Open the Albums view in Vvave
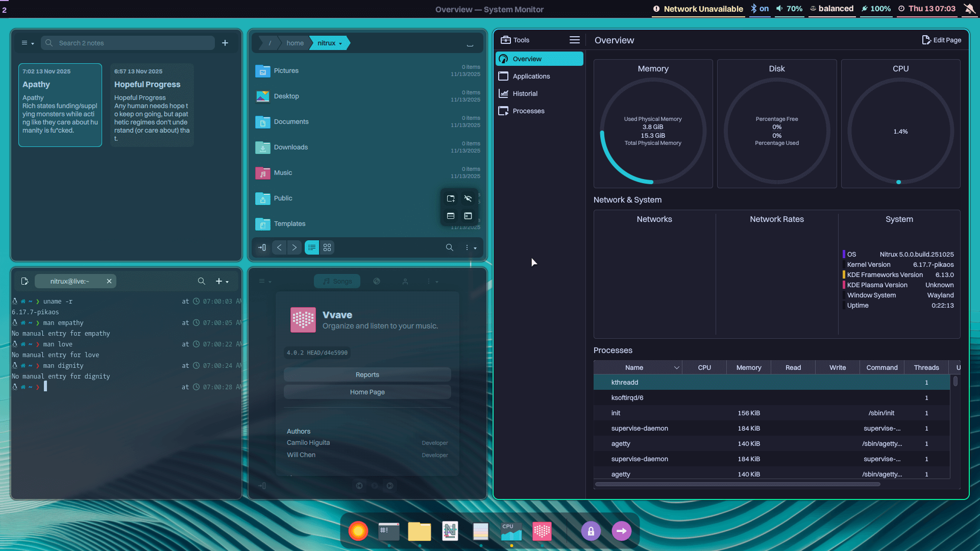980x551 pixels. pos(378,281)
